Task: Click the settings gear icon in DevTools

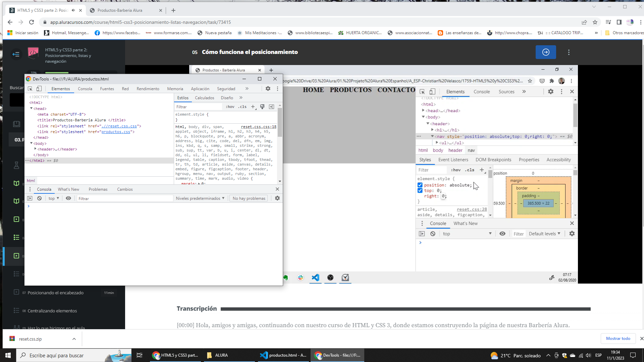Action: coord(268,88)
